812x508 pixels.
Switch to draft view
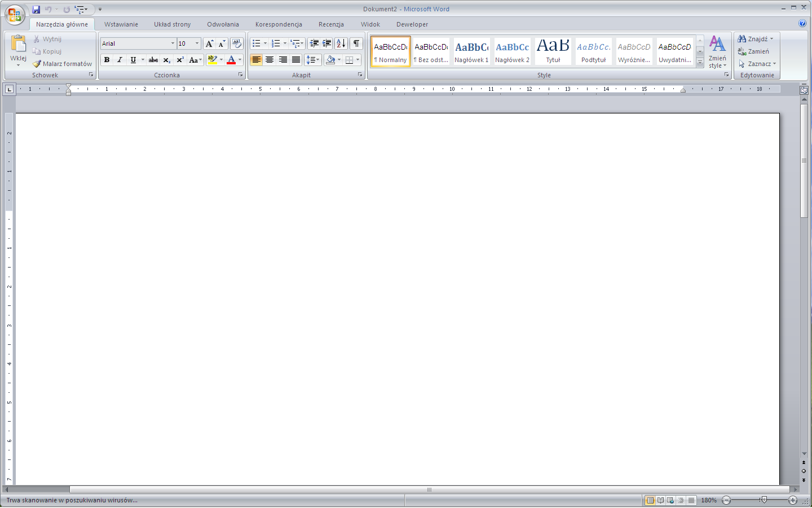(691, 500)
